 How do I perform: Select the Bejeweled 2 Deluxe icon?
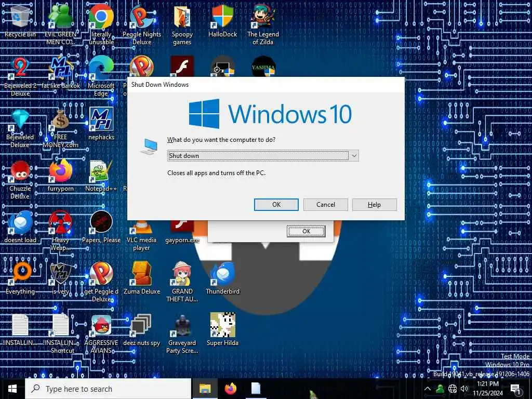tap(20, 76)
